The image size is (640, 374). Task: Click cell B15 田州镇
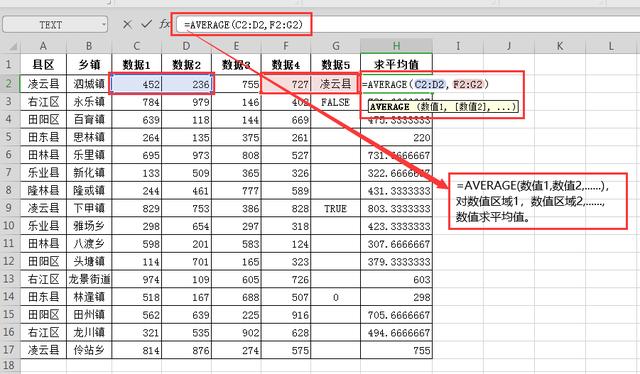[89, 314]
